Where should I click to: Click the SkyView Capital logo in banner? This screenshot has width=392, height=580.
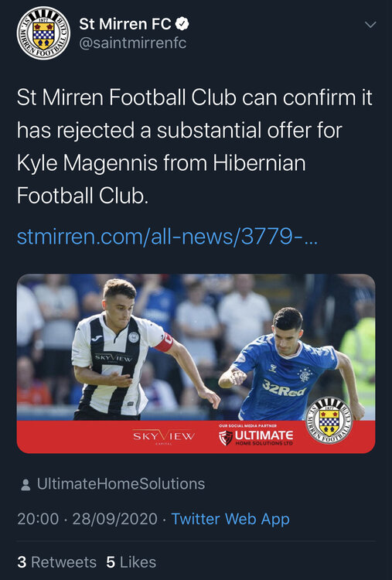point(164,436)
